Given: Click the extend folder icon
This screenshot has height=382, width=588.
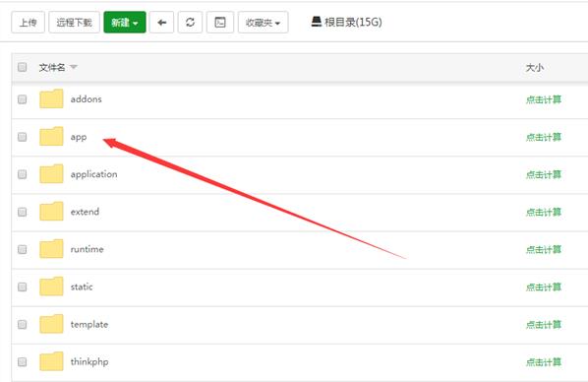Looking at the screenshot, I should click(51, 212).
